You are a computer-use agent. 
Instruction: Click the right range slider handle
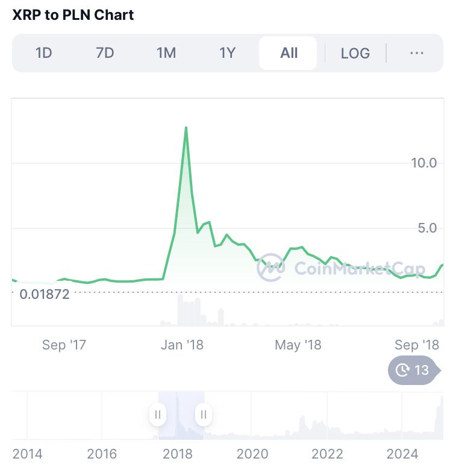[204, 415]
